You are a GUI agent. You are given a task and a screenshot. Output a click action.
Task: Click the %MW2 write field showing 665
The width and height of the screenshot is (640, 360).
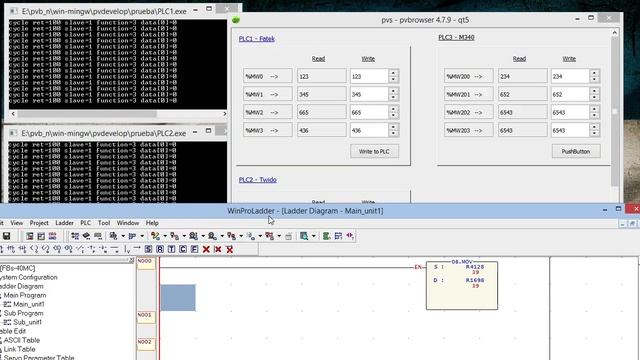[x=369, y=112]
